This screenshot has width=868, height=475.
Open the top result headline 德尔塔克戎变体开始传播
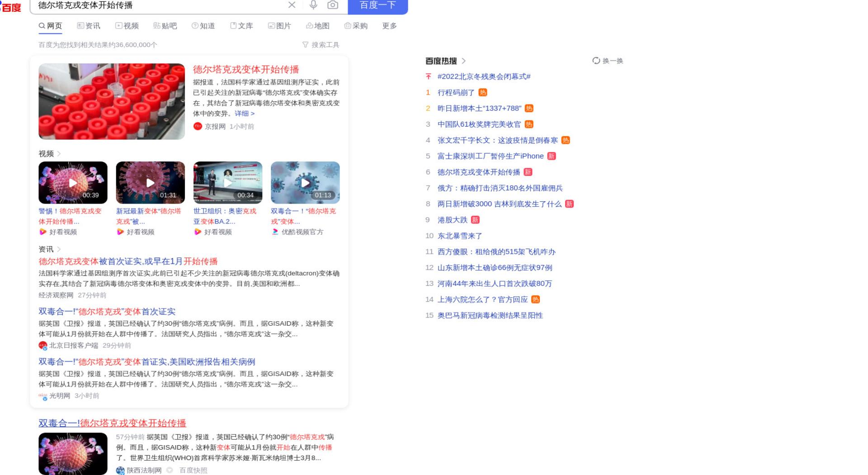(x=246, y=69)
